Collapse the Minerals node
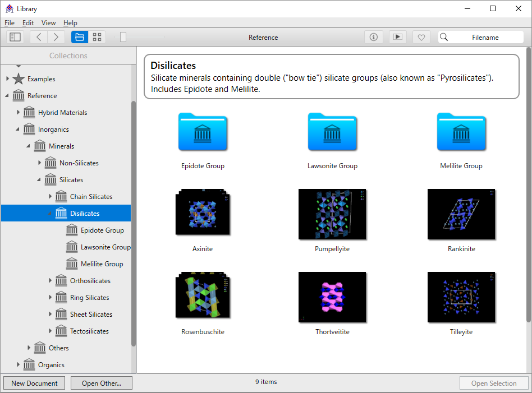This screenshot has height=393, width=532. point(28,146)
